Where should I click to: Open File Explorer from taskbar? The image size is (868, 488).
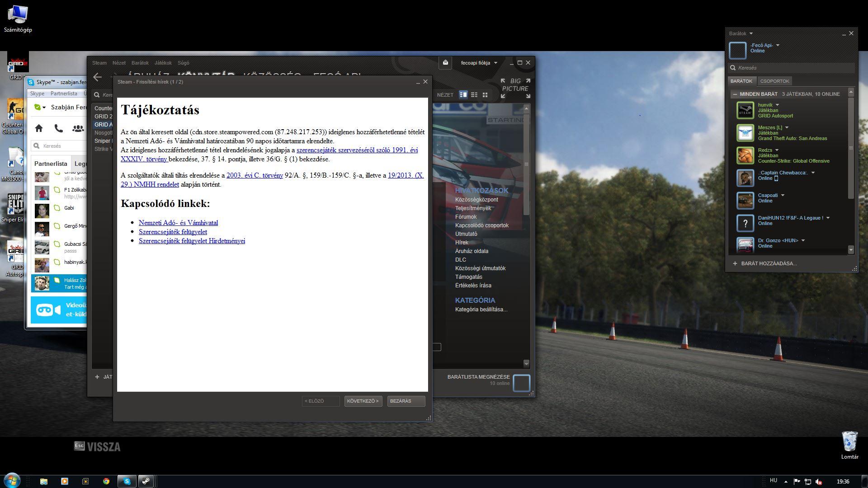[x=44, y=481]
